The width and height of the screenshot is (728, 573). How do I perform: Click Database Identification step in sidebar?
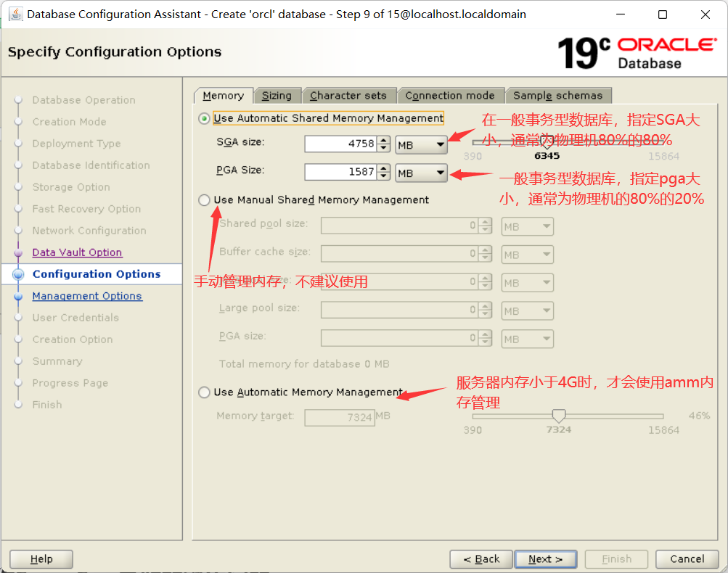(91, 165)
